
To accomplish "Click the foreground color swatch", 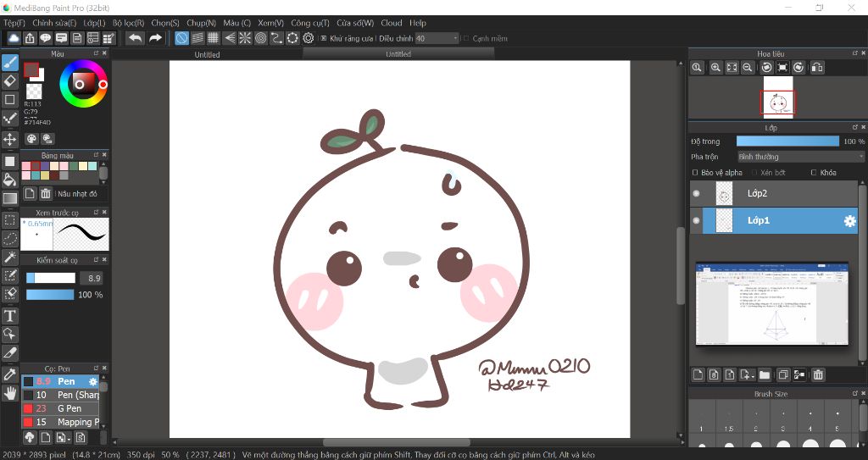I will pos(31,70).
